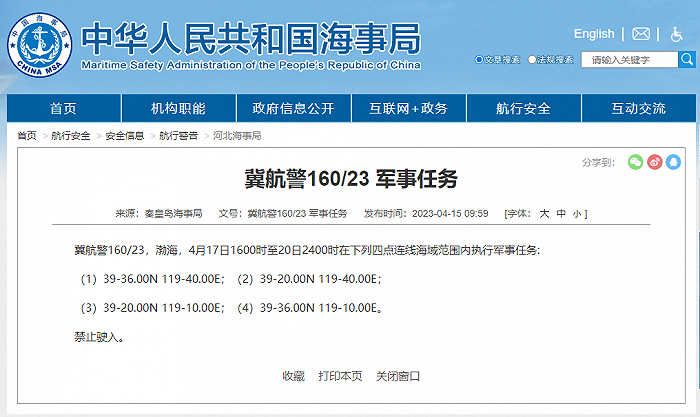Share article via WeChat icon
Screen dimensions: 700x417
click(x=635, y=162)
